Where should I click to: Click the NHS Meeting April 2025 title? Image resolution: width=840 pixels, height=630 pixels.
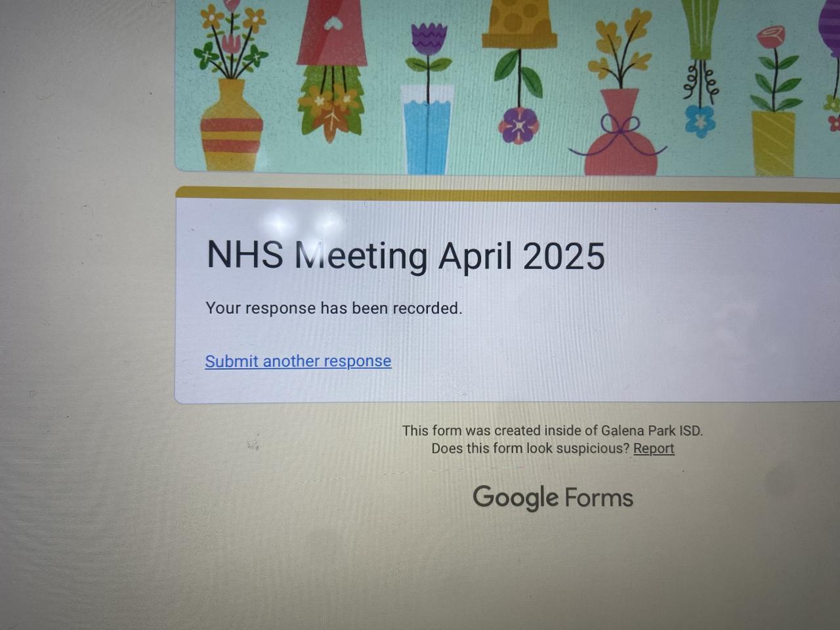[406, 255]
